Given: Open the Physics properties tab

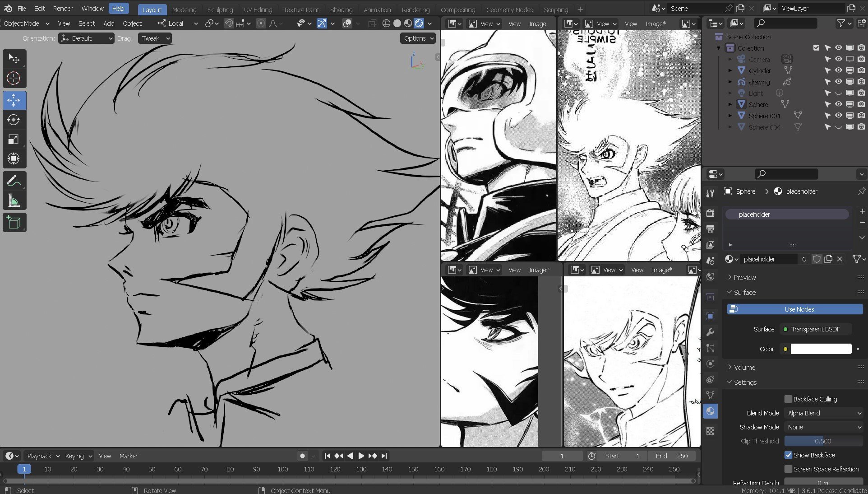Looking at the screenshot, I should pyautogui.click(x=711, y=364).
